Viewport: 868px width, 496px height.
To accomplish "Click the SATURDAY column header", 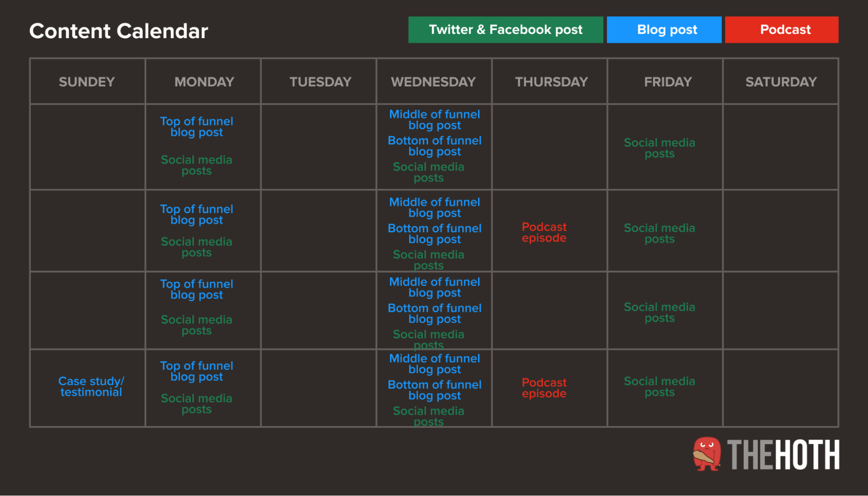I will [781, 82].
